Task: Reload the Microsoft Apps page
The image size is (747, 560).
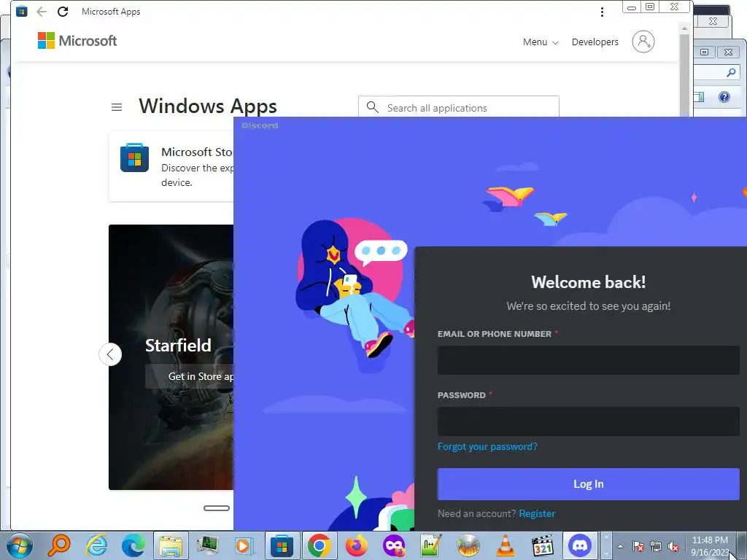Action: [63, 12]
